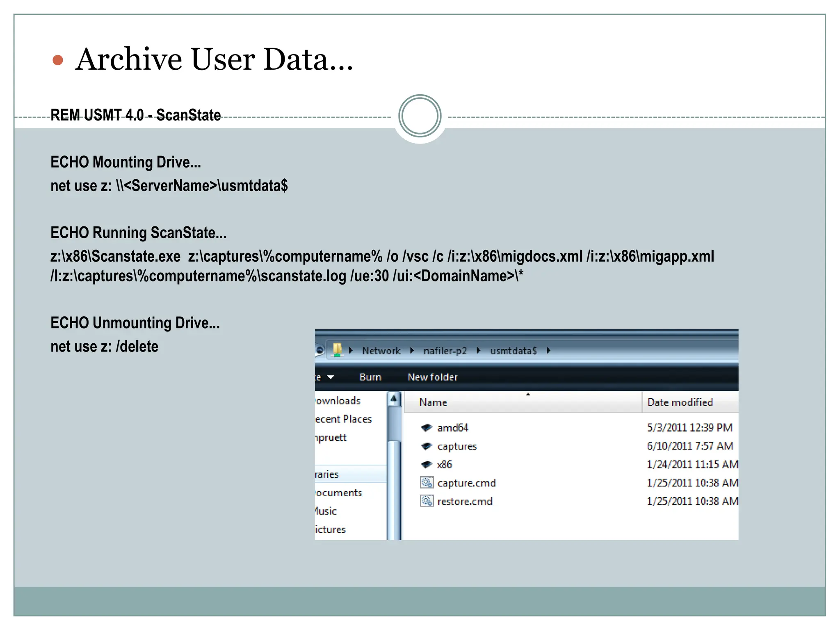The width and height of the screenshot is (840, 630).
Task: Select the restore.cmd file name
Action: [465, 501]
